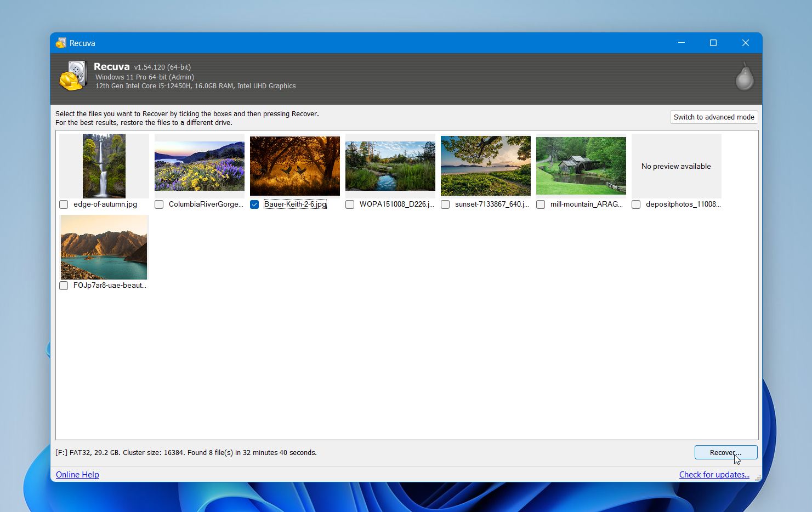Viewport: 812px width, 512px height.
Task: Click Switch to advanced mode
Action: coord(713,117)
